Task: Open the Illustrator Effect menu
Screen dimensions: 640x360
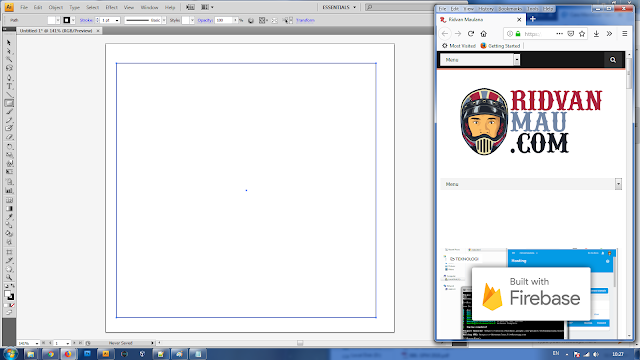Action: [111, 7]
